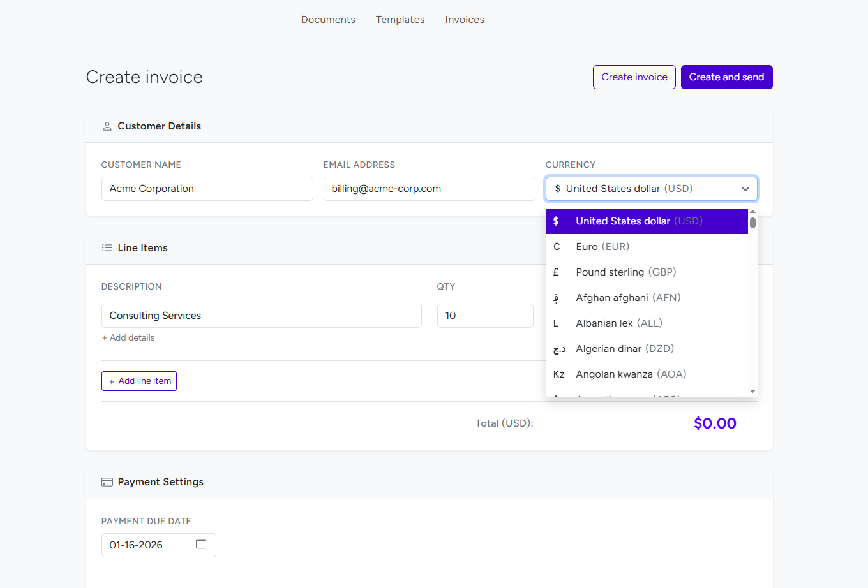Image resolution: width=868 pixels, height=588 pixels.
Task: Click the credit card icon beside Payment Settings
Action: pos(107,481)
